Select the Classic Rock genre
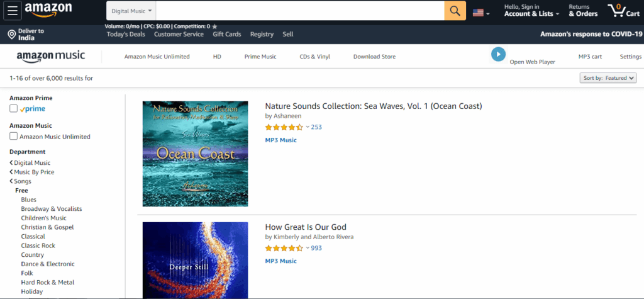This screenshot has width=644, height=299. [38, 245]
